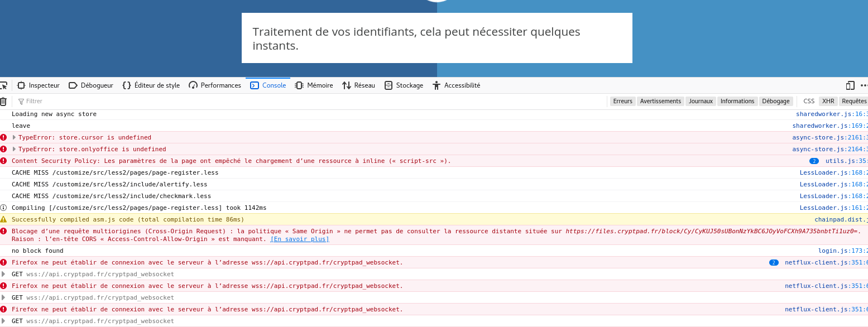
Task: Click the error count badge on utils.js message
Action: click(x=814, y=161)
